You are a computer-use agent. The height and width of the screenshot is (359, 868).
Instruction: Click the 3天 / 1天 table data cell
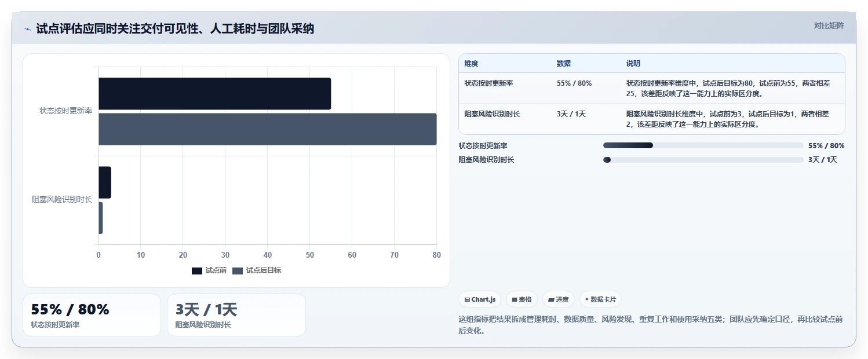coord(571,113)
